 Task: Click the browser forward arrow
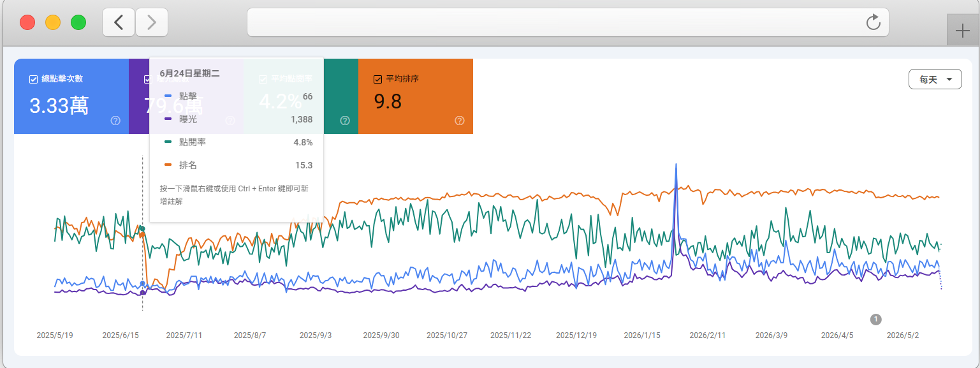click(152, 23)
